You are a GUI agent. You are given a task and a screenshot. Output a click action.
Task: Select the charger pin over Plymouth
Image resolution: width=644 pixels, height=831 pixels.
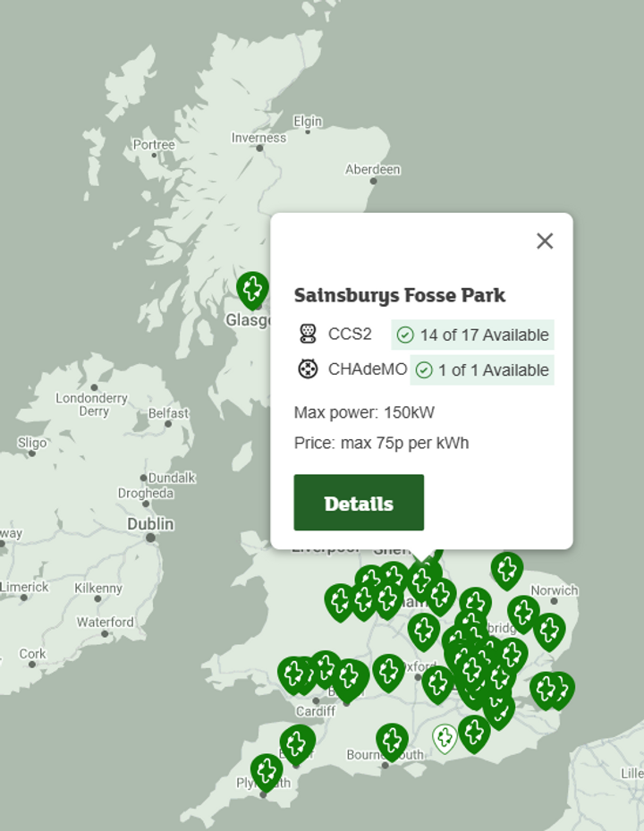(x=266, y=772)
